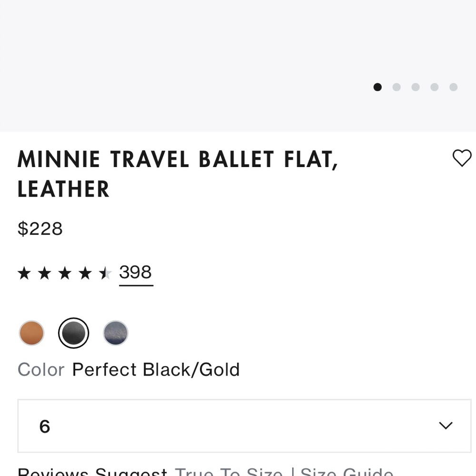476x476 pixels.
Task: Select the navy blue color swatch
Action: (116, 333)
